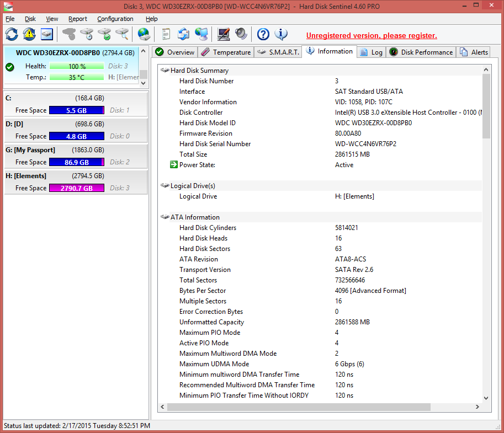Click the hard disk panel toolbar icon
Screen dimensions: 504x433
tap(47, 34)
